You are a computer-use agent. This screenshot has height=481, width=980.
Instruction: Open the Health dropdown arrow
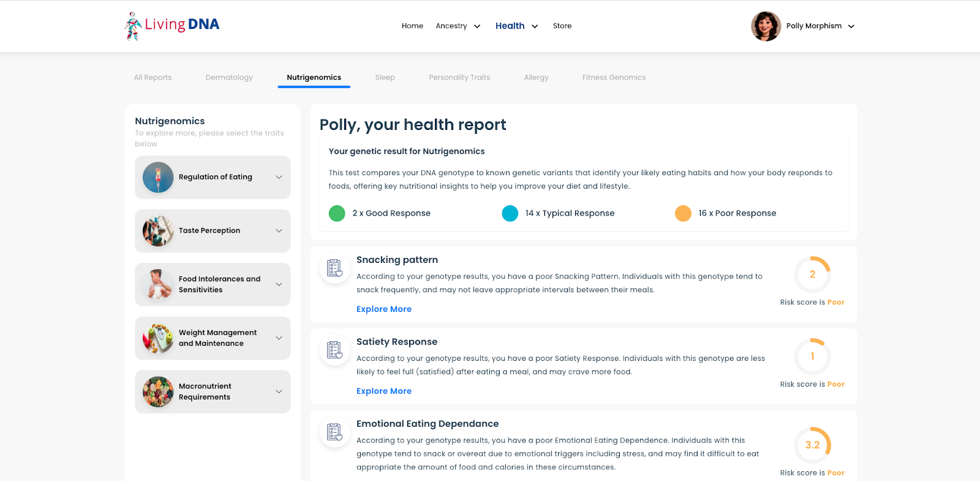pyautogui.click(x=535, y=26)
